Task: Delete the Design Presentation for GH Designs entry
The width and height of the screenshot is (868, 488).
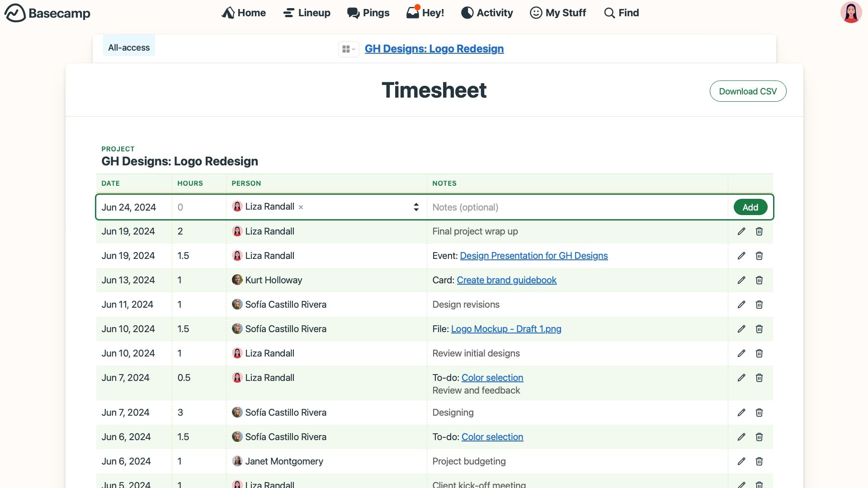Action: [x=759, y=256]
